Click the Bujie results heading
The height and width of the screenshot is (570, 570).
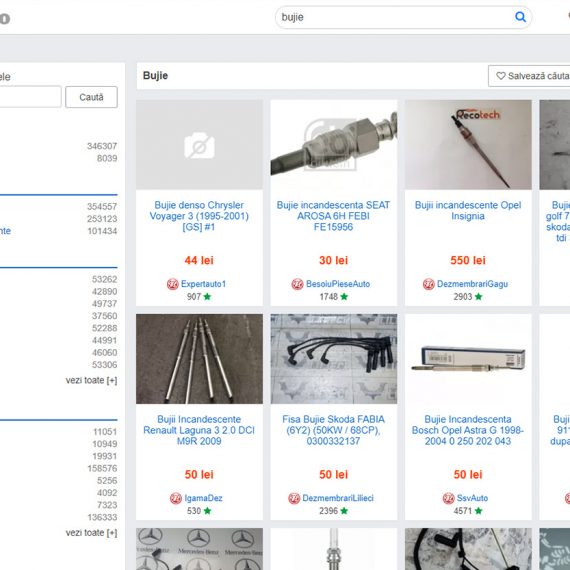click(x=155, y=76)
